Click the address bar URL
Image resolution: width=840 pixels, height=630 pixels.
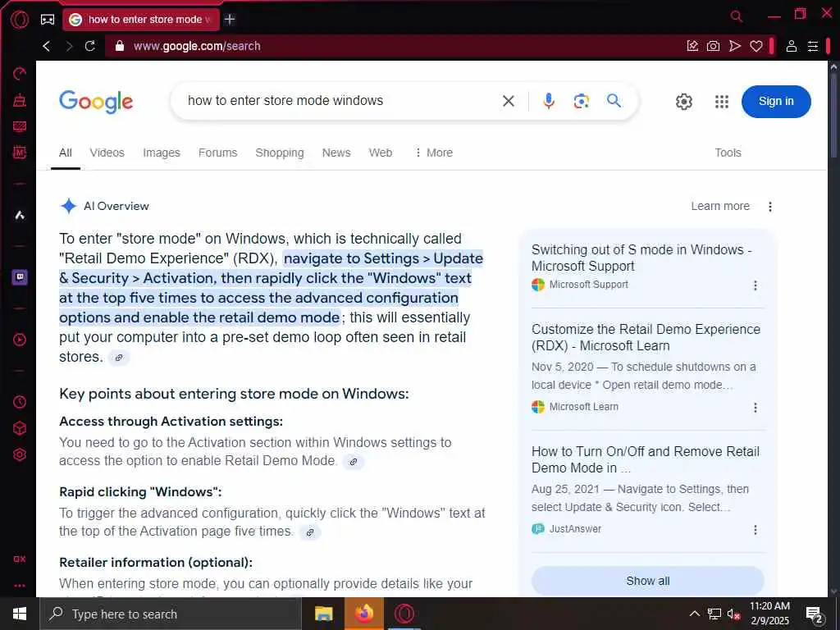pyautogui.click(x=197, y=46)
